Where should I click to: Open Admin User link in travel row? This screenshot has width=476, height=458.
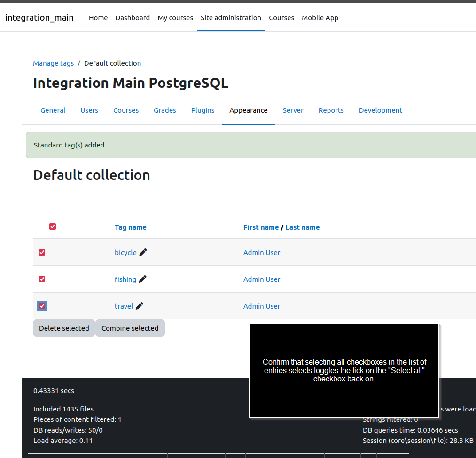coord(262,306)
